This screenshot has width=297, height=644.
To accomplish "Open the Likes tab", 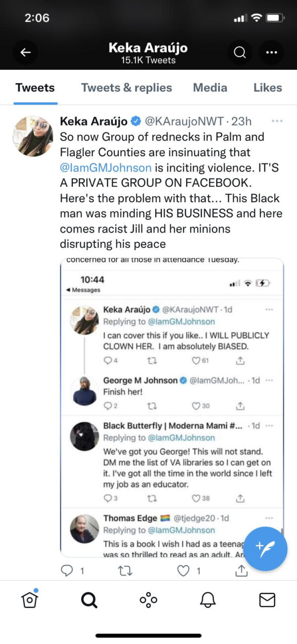I will click(x=267, y=88).
